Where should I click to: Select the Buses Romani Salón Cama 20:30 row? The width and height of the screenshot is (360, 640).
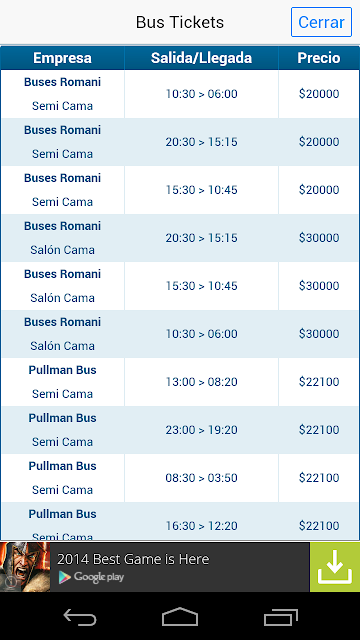click(180, 238)
